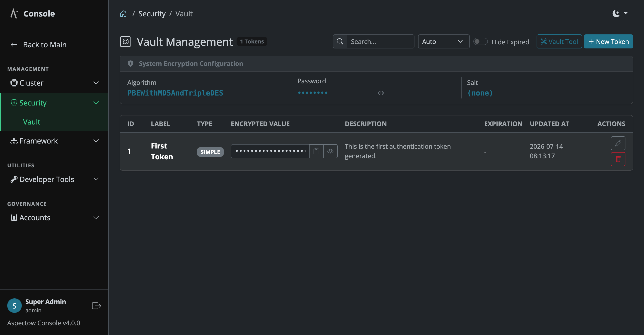This screenshot has height=335, width=644.
Task: Click the Super Admin avatar
Action: (15, 306)
